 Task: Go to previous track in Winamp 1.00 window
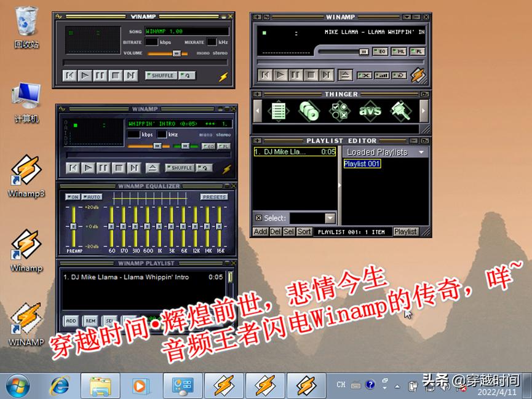point(69,76)
